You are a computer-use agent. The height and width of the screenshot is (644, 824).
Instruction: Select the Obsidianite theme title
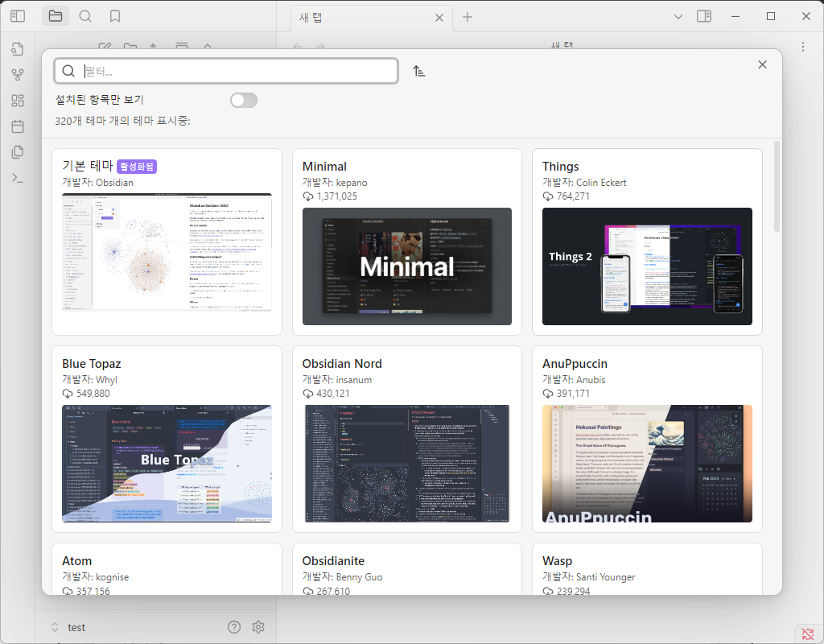point(333,561)
